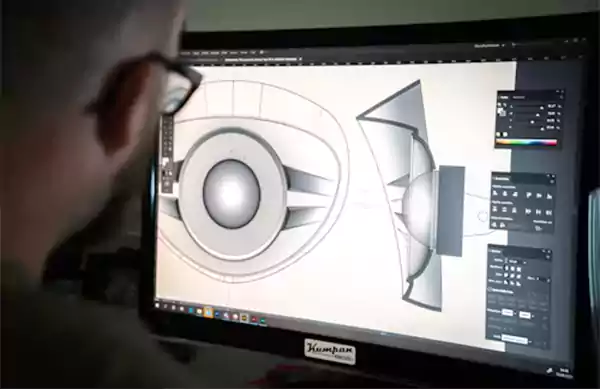Select Miter Join corner in Stroke panel

coord(506,276)
